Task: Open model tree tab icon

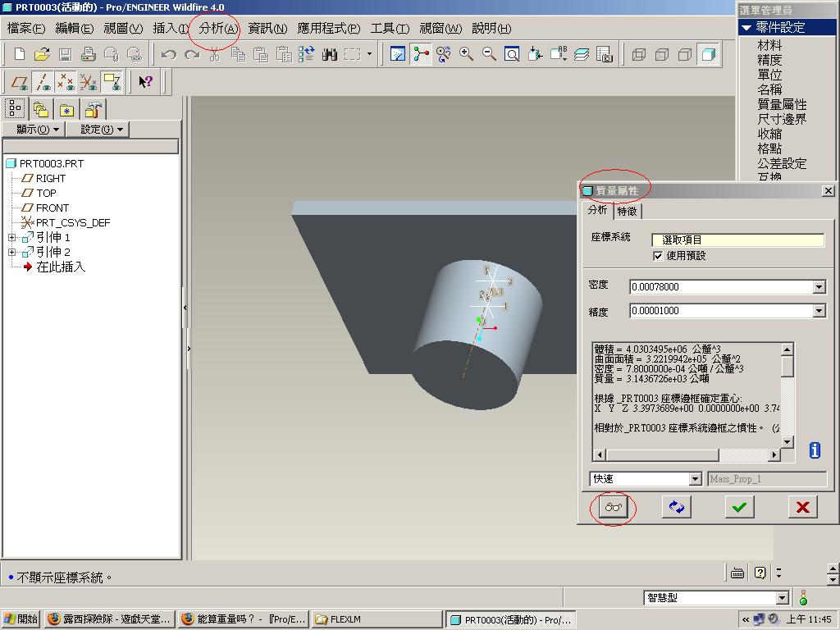Action: (x=16, y=109)
